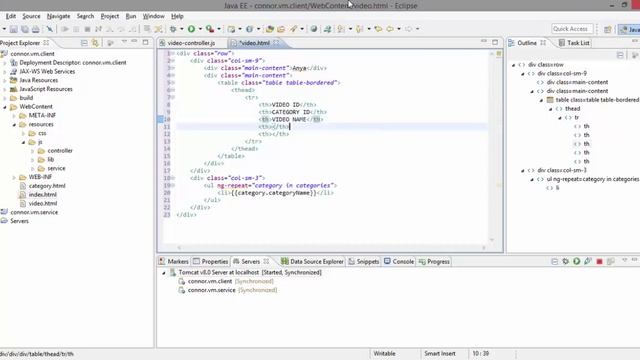Click the Save icon in the toolbar

pyautogui.click(x=13, y=29)
